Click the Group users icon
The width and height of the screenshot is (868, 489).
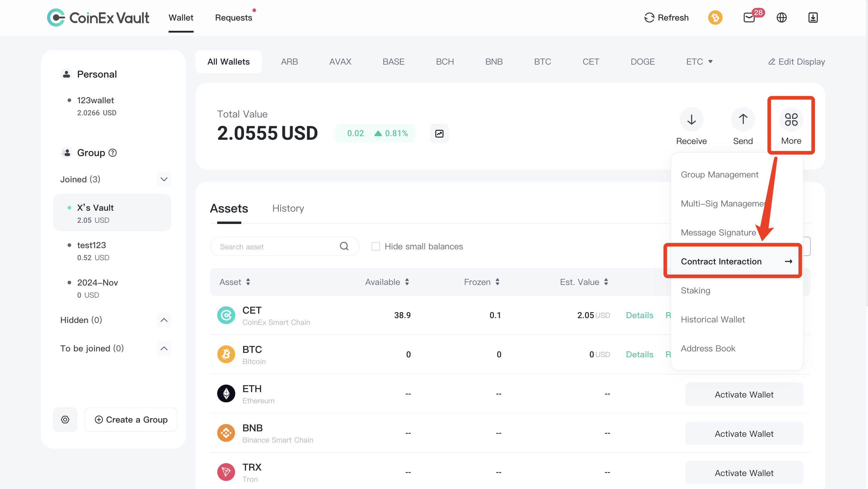pos(66,153)
